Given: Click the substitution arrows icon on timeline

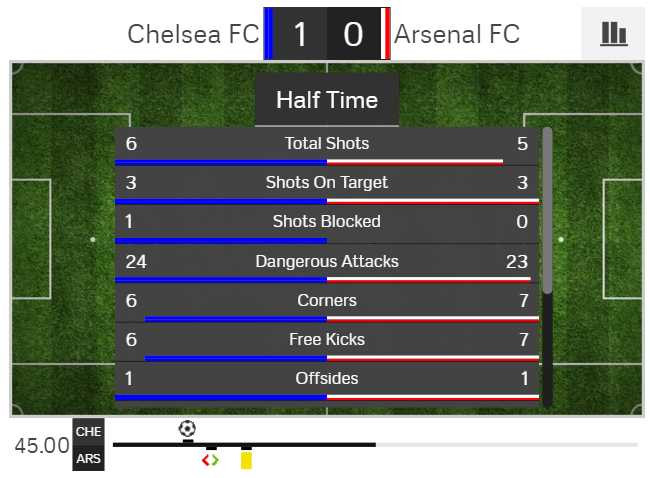Looking at the screenshot, I should point(210,460).
